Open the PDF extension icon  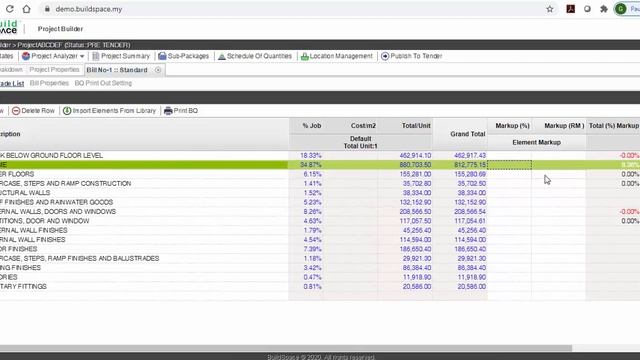click(571, 9)
